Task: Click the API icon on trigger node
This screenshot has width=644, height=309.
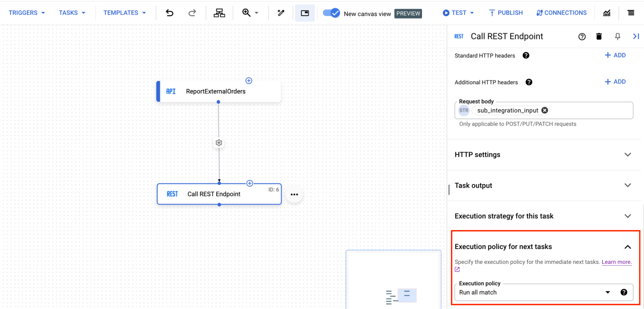Action: [171, 92]
